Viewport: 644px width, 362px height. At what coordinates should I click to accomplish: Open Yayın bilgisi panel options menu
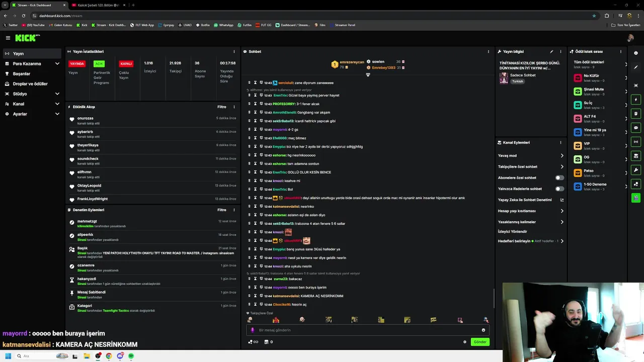tap(560, 51)
